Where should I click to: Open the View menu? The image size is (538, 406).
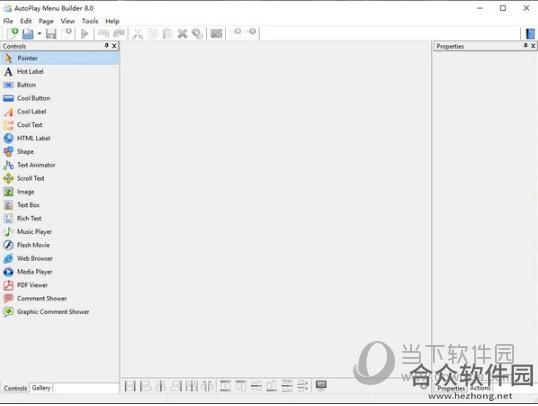(x=68, y=21)
